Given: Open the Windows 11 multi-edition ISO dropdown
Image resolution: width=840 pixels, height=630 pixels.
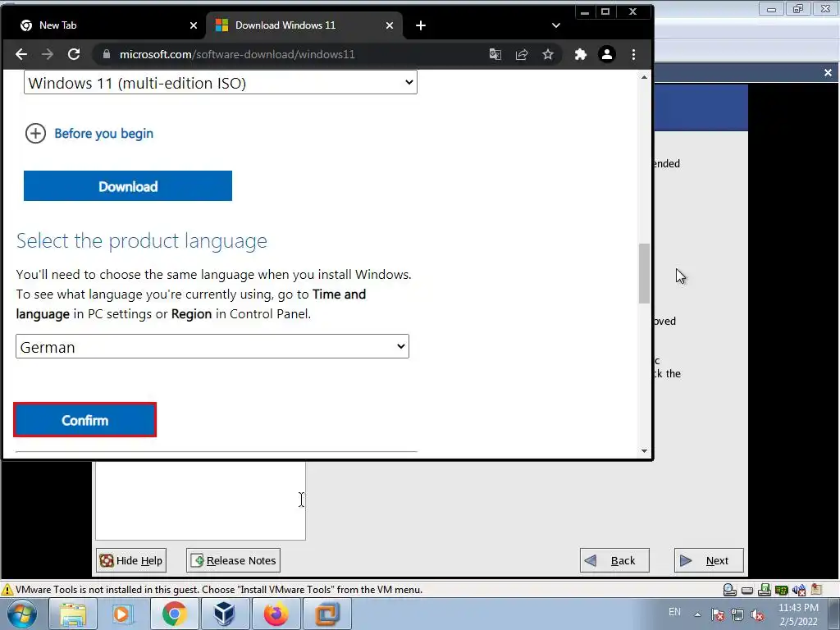Looking at the screenshot, I should pos(220,83).
